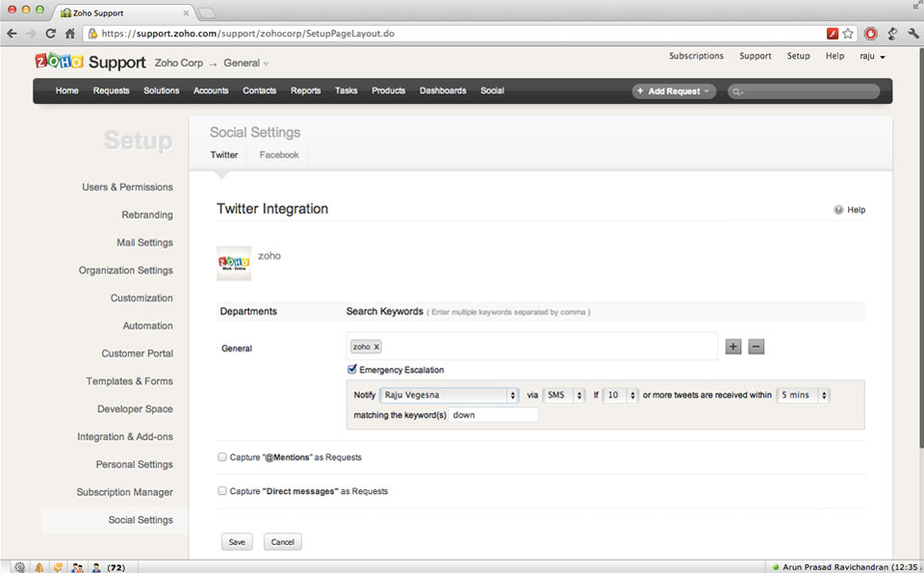Open the browser home page icon
This screenshot has height=573, width=924.
(x=70, y=34)
